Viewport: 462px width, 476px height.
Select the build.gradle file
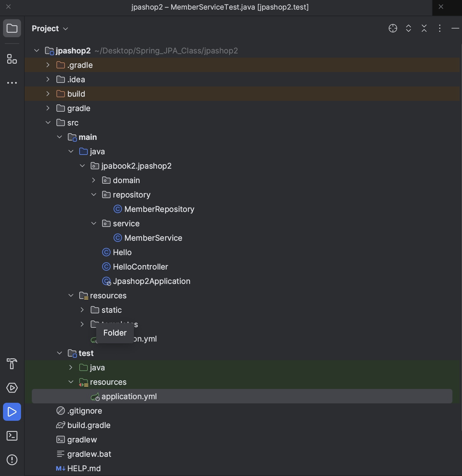[x=89, y=425]
